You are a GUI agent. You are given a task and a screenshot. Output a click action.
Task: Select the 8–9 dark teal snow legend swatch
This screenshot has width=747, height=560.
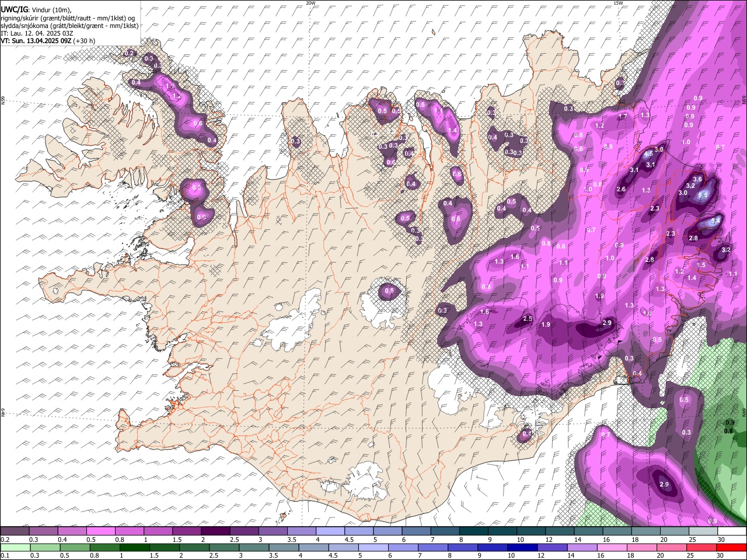point(474,531)
